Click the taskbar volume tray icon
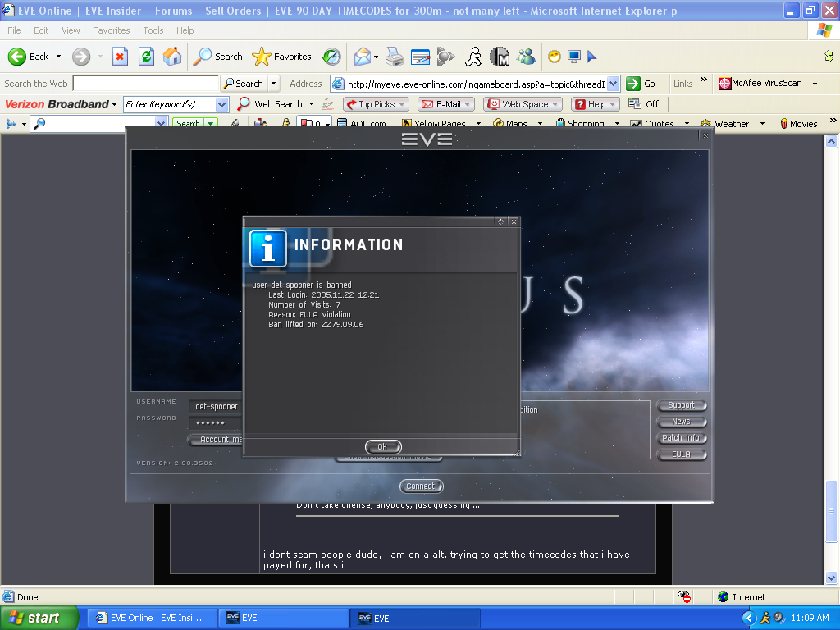840x630 pixels. (779, 618)
